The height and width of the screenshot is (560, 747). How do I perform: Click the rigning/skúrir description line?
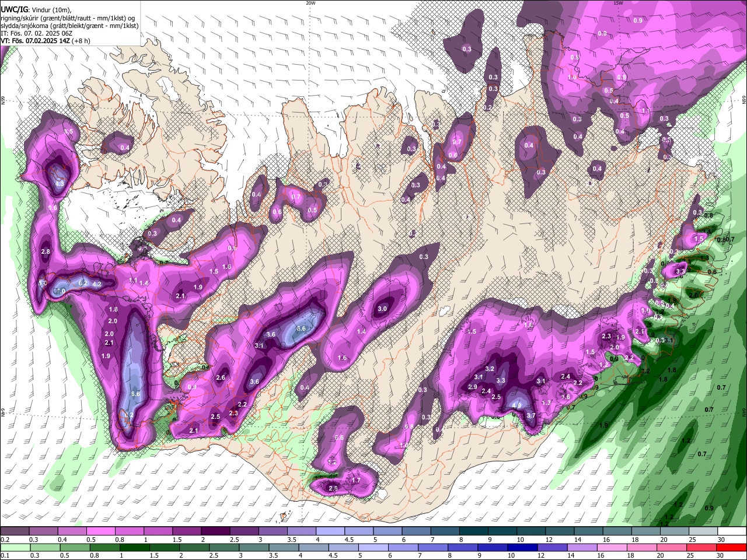(68, 18)
